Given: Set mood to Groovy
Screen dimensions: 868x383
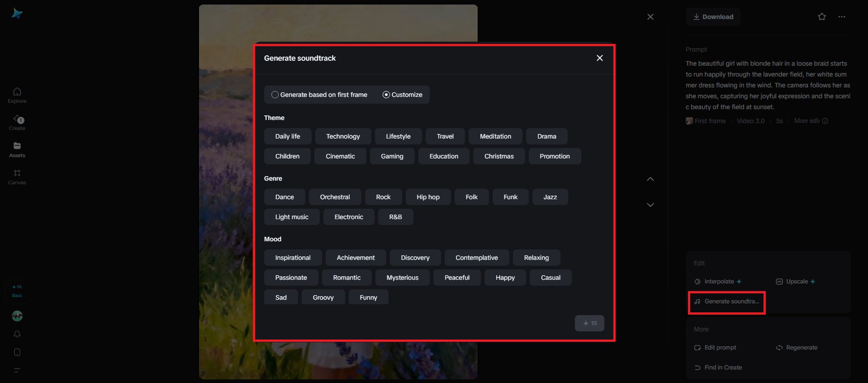Looking at the screenshot, I should [323, 297].
